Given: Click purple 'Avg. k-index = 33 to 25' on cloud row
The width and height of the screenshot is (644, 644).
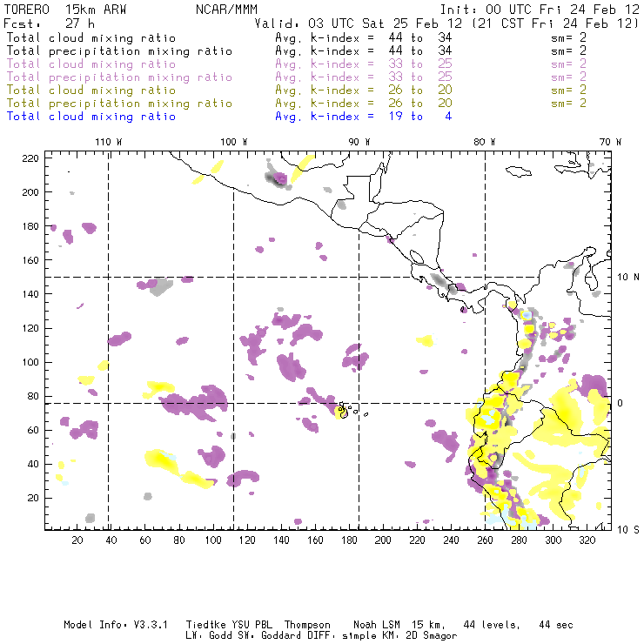Looking at the screenshot, I should (364, 64).
